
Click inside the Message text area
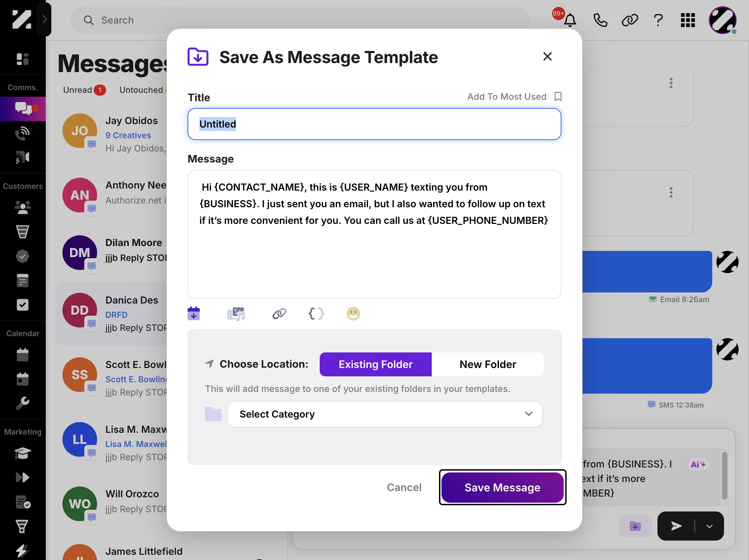(x=374, y=234)
